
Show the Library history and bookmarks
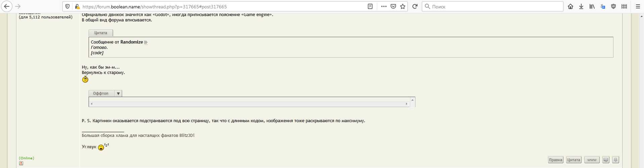click(592, 6)
